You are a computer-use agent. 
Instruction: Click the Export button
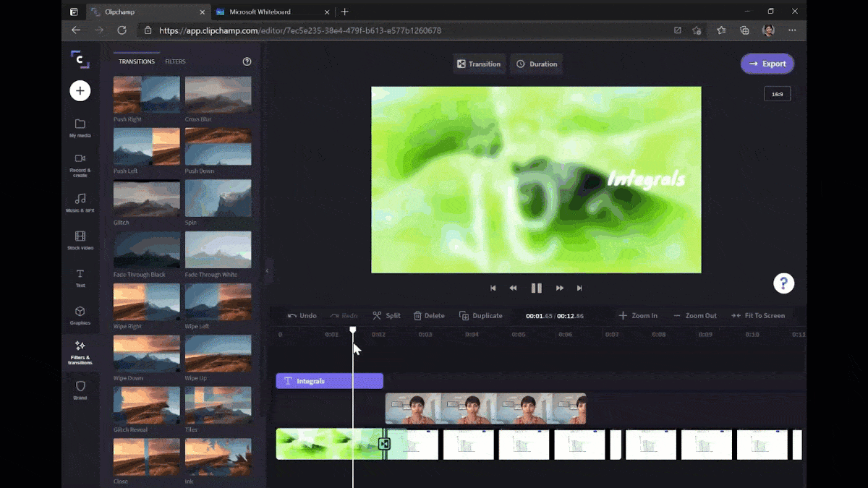767,64
